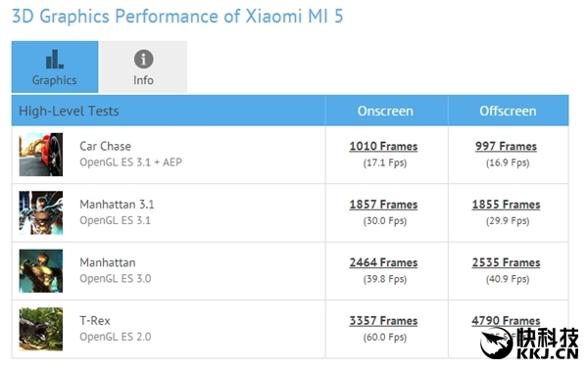Click the Manhattan 3.1 thumbnail image
Screen dimensions: 588x369
(x=41, y=212)
